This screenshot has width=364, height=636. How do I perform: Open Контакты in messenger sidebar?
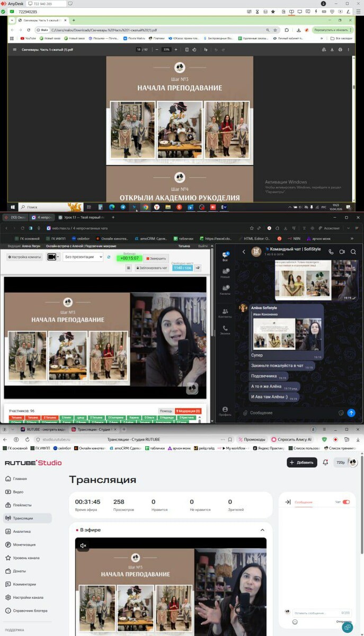pos(225,313)
